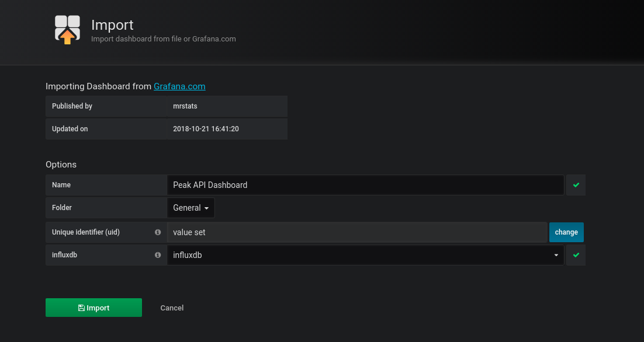Image resolution: width=644 pixels, height=342 pixels.
Task: Click the '2018-10-21 16:41:20' updated date
Action: pos(206,129)
